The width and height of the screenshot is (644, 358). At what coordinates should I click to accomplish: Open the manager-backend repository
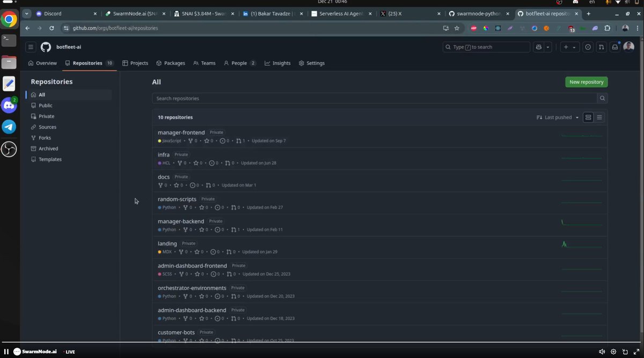coord(181,221)
